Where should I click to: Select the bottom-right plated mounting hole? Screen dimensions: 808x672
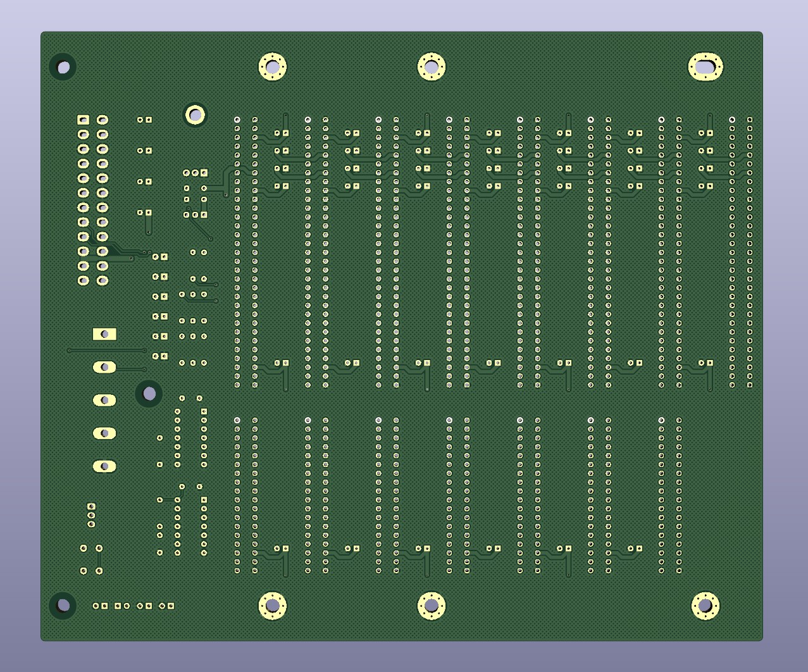tap(707, 606)
